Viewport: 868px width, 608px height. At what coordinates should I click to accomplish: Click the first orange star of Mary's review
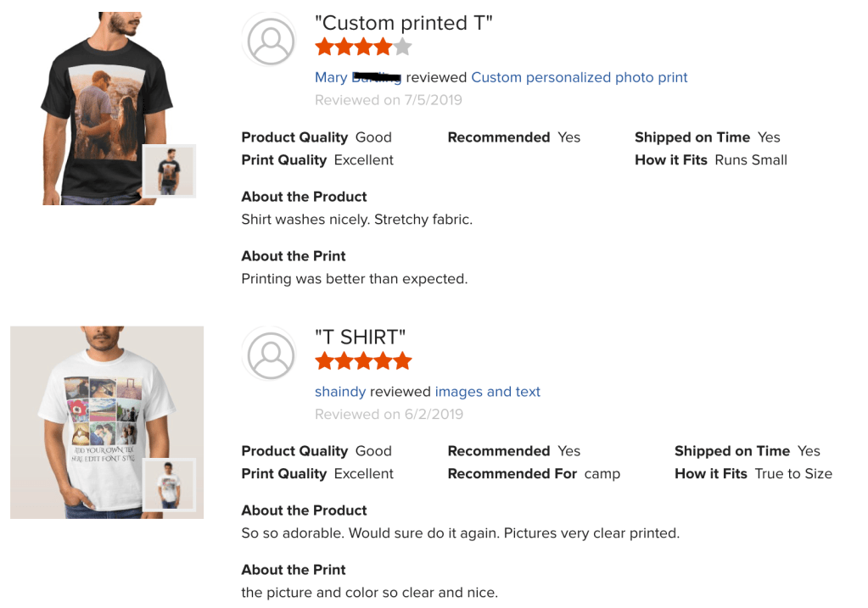[x=325, y=47]
